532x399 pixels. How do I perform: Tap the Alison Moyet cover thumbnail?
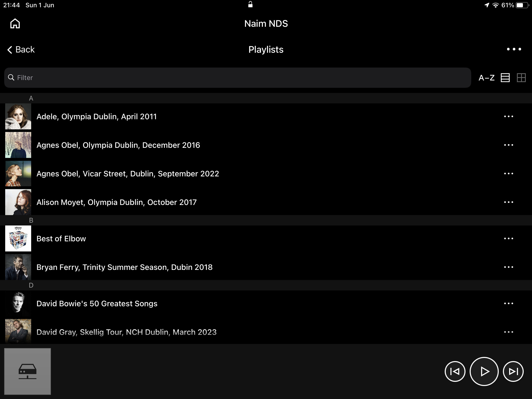(18, 202)
